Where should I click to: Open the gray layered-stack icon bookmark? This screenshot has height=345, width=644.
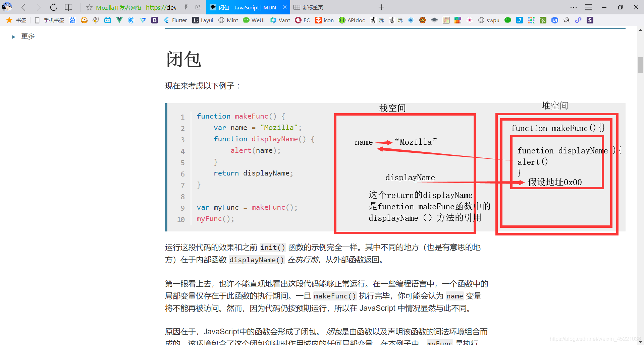[434, 20]
